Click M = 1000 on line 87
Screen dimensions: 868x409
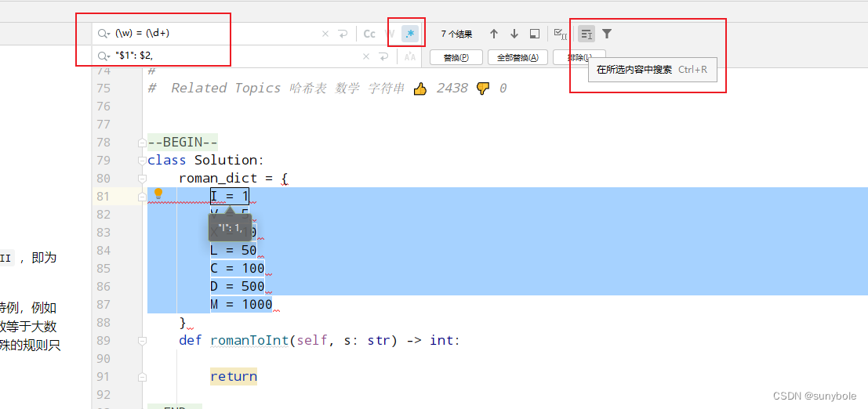point(242,304)
